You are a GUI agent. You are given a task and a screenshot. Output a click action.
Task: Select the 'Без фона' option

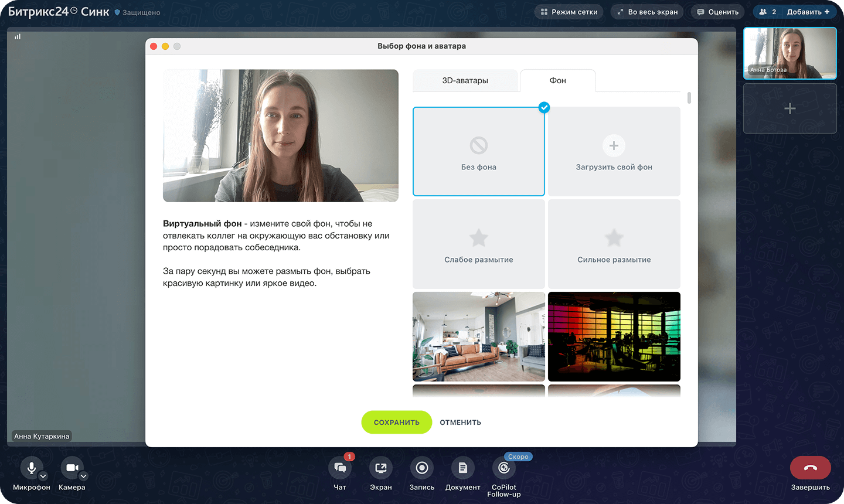tap(479, 152)
